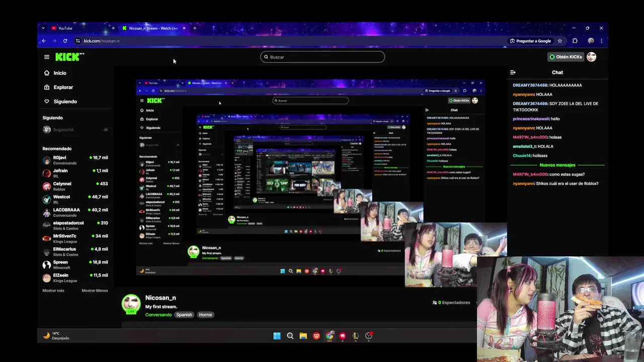Open League of Legends taskbar icon
The height and width of the screenshot is (362, 644).
(x=355, y=336)
